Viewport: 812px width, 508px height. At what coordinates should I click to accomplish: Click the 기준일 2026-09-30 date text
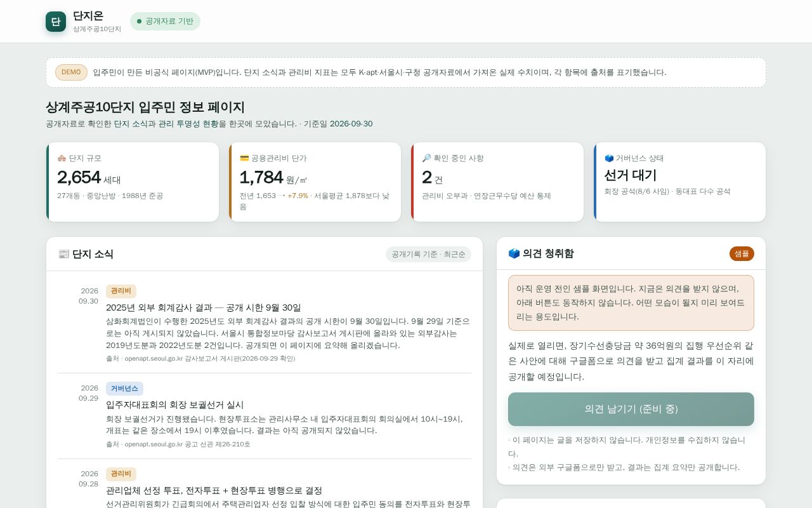point(338,124)
